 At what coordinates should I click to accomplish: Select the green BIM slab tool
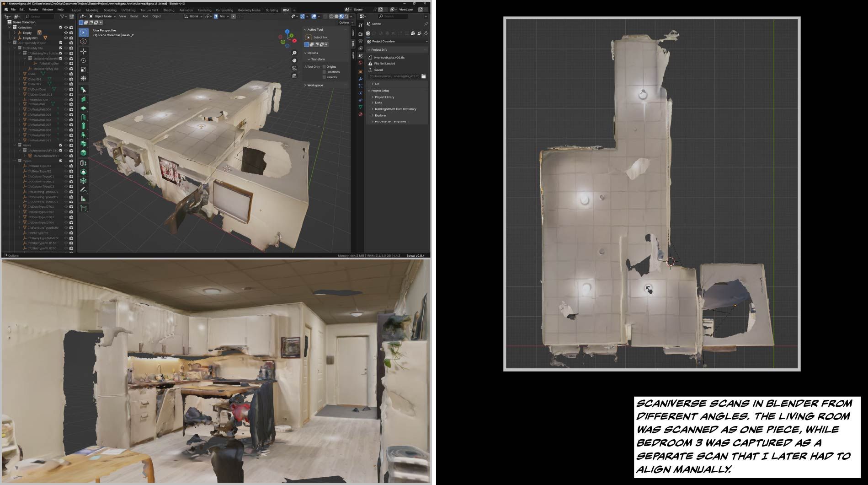pyautogui.click(x=83, y=108)
